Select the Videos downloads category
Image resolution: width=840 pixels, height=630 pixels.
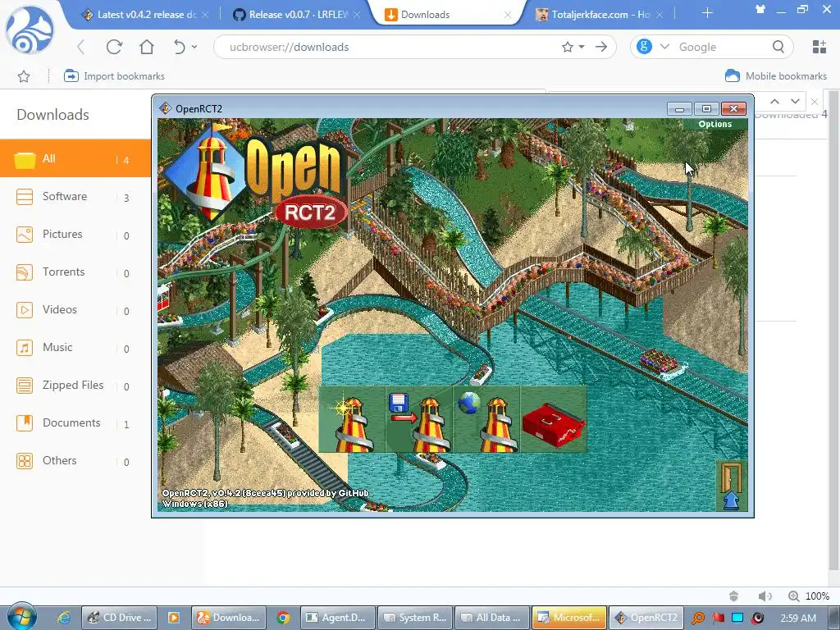click(x=75, y=309)
